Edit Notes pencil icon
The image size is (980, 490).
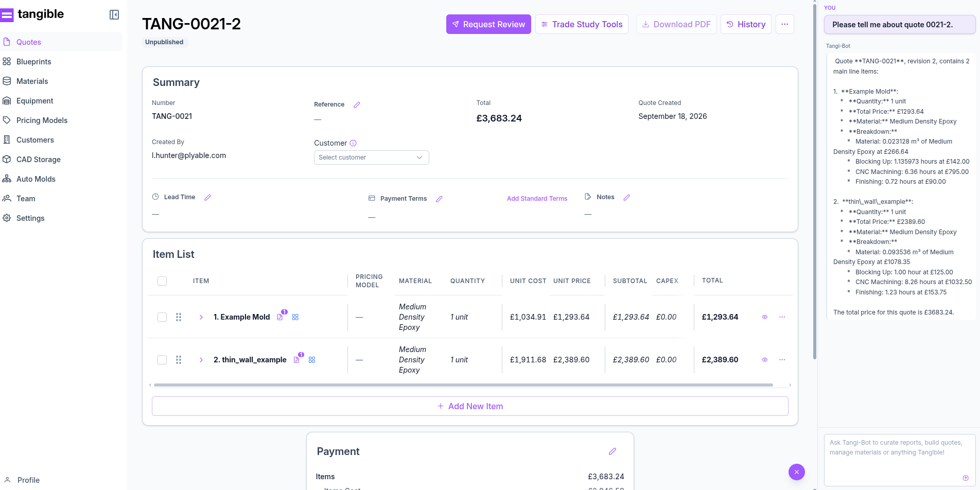tap(626, 198)
